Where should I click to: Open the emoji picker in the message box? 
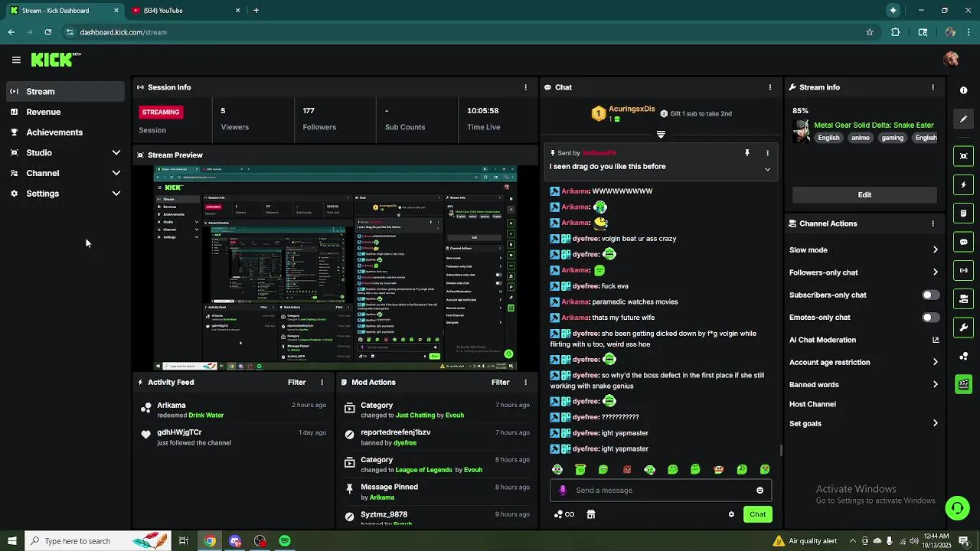[x=759, y=491]
